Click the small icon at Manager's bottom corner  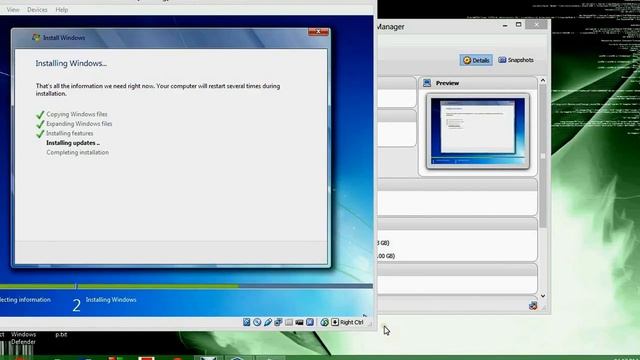coord(533,305)
